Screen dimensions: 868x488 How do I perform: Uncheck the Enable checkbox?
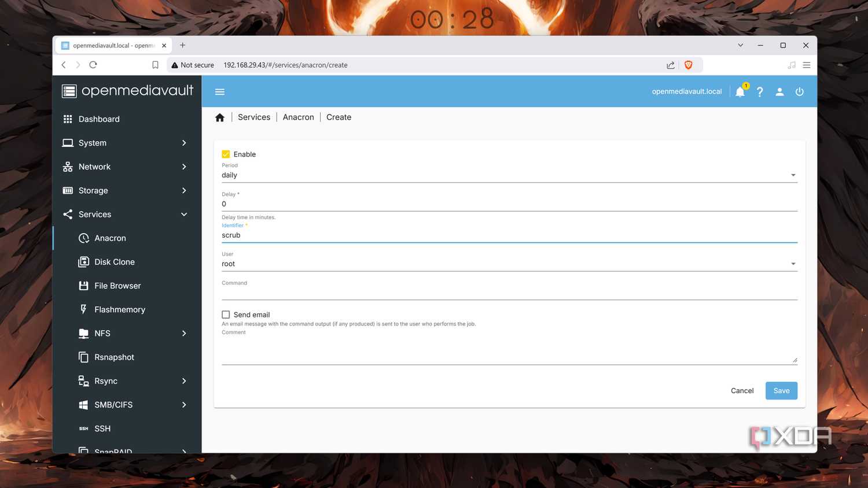[226, 154]
